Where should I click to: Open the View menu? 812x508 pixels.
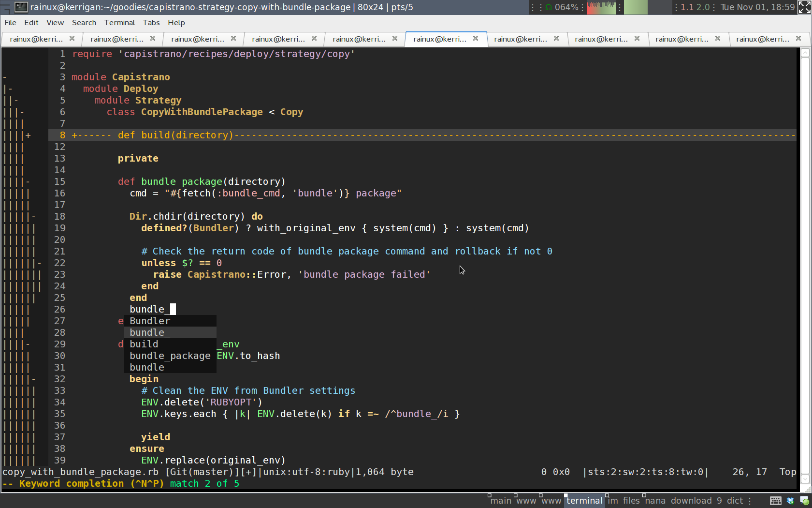click(55, 22)
